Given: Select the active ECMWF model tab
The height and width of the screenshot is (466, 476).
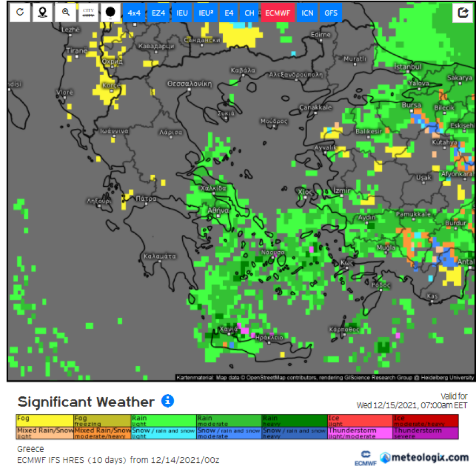Looking at the screenshot, I should click(x=278, y=13).
